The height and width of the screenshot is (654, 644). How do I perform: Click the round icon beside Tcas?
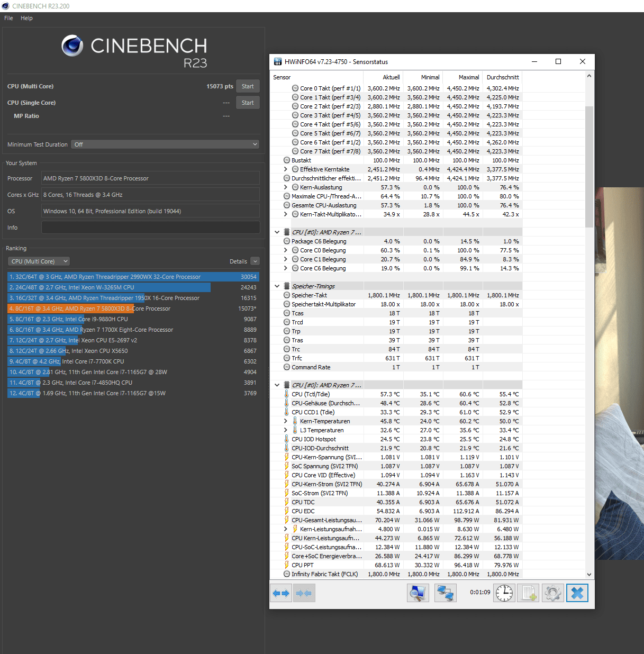click(x=287, y=313)
